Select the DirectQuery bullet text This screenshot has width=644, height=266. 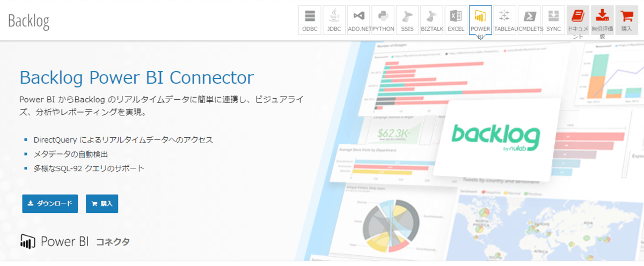click(123, 140)
